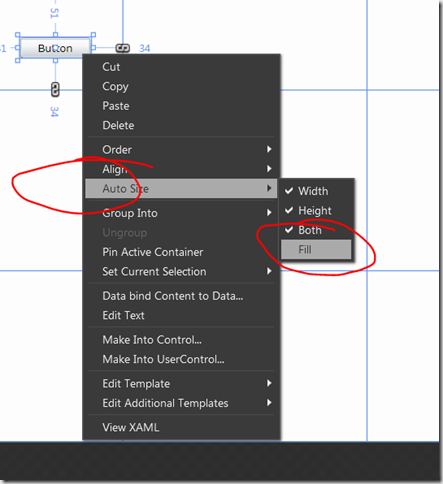Toggle the Width auto size checkmark
The height and width of the screenshot is (484, 443).
coord(289,191)
